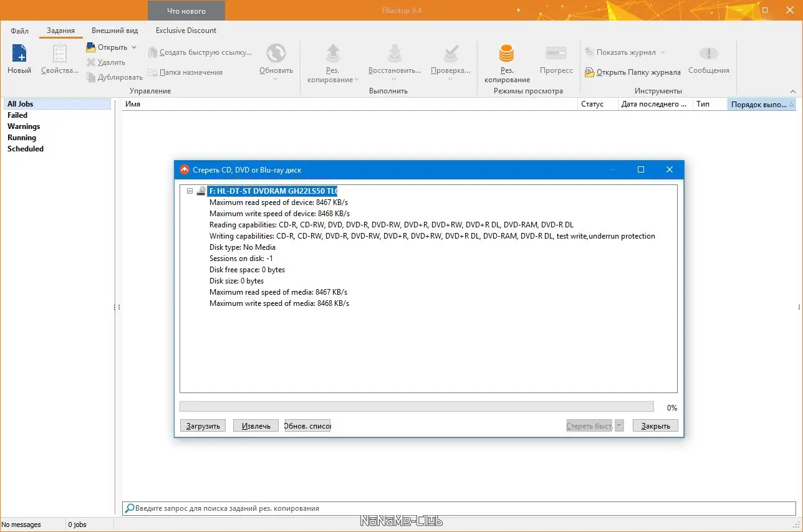
Task: Focus the backup job search field
Action: click(x=459, y=508)
